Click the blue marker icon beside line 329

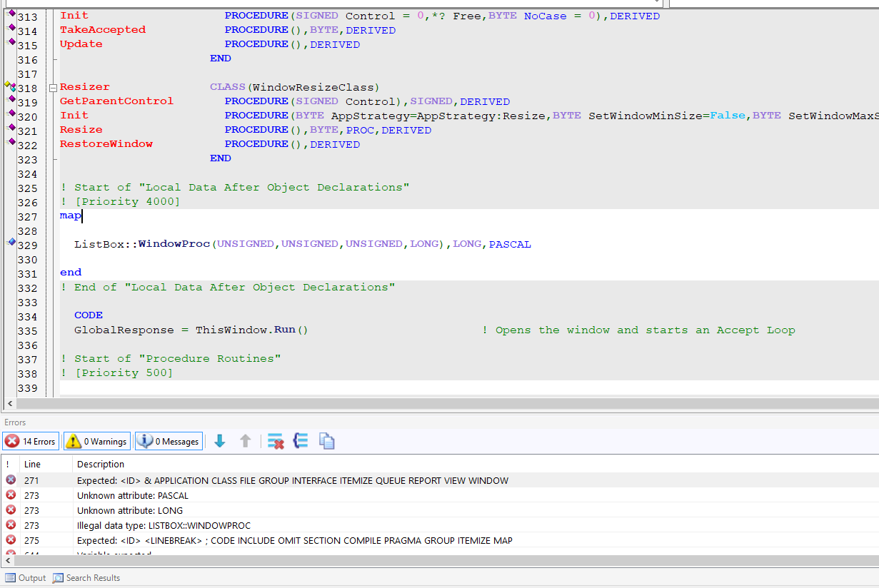tap(11, 243)
